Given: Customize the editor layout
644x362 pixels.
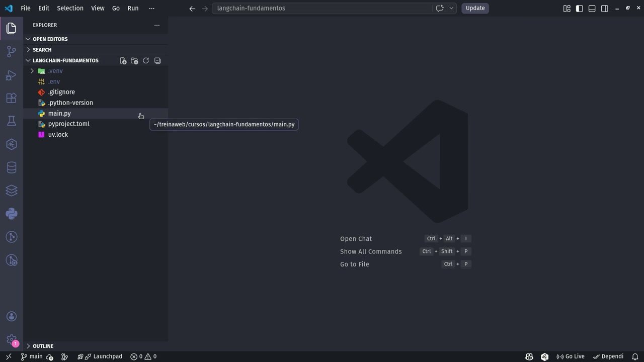Looking at the screenshot, I should pyautogui.click(x=567, y=8).
